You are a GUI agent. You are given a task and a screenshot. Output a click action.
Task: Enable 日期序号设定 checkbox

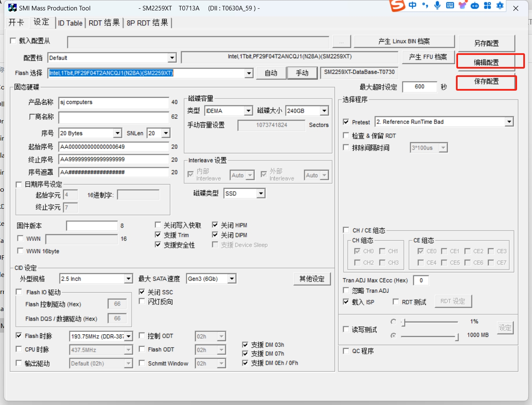coord(19,184)
